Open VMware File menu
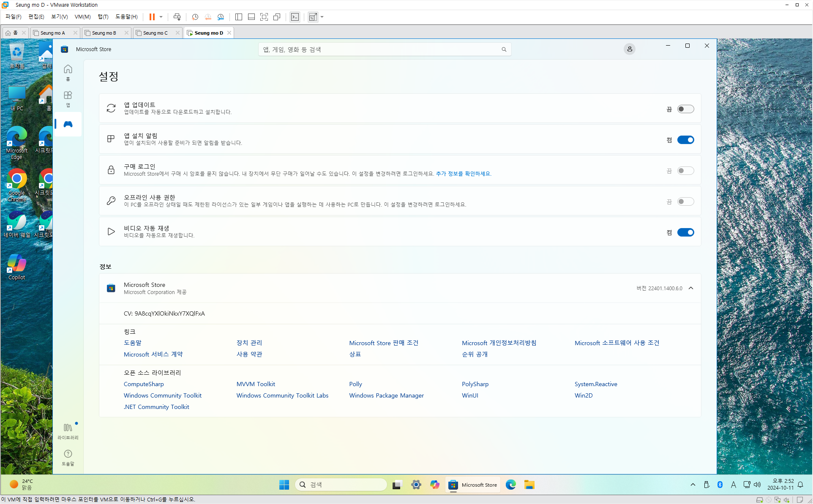Screen dimensions: 813x504 click(x=13, y=17)
